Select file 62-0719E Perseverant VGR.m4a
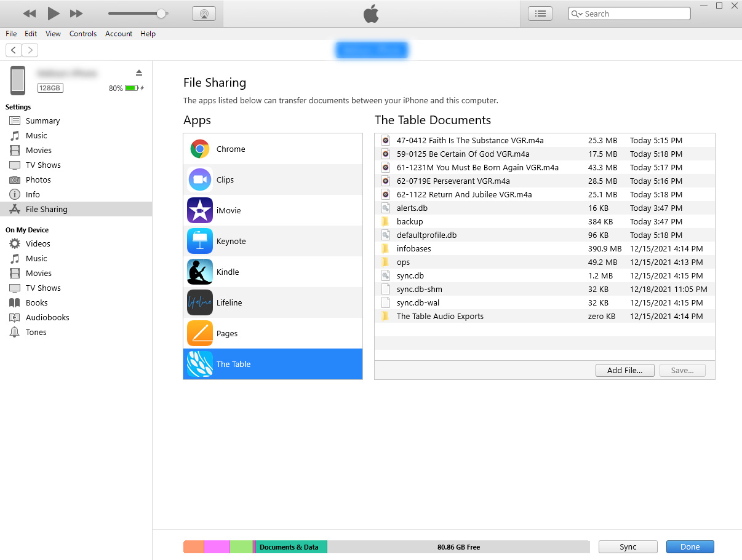 pyautogui.click(x=545, y=181)
